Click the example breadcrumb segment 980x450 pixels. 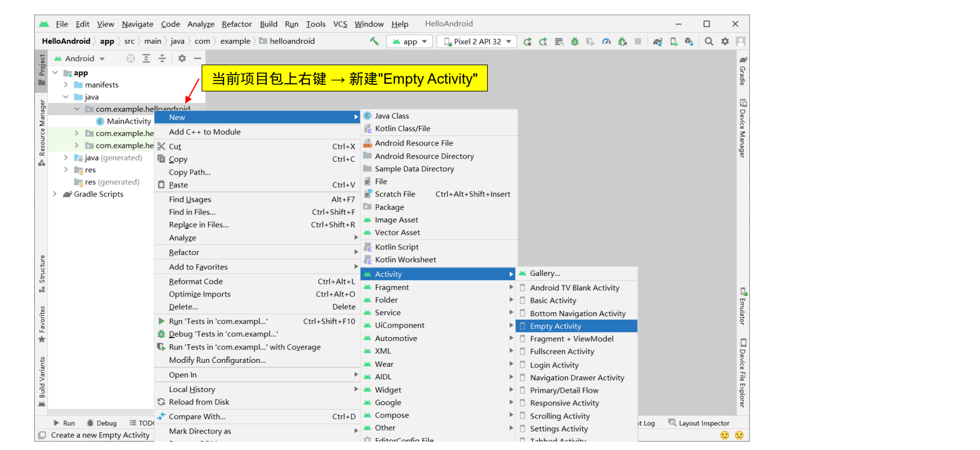click(x=235, y=41)
